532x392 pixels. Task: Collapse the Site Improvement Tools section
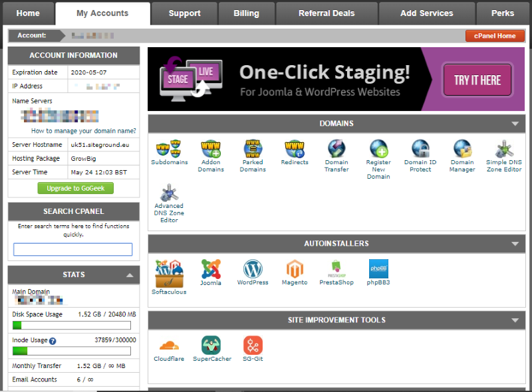pos(515,320)
